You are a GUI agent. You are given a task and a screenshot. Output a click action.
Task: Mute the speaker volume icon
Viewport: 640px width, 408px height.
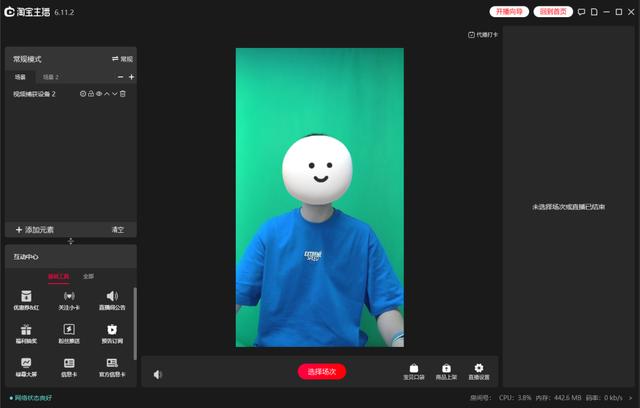(158, 375)
